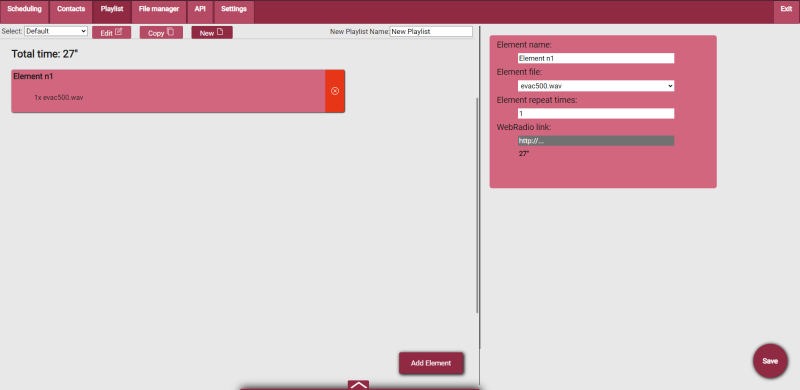Open the Select playlist dropdown showing Default

(x=56, y=31)
